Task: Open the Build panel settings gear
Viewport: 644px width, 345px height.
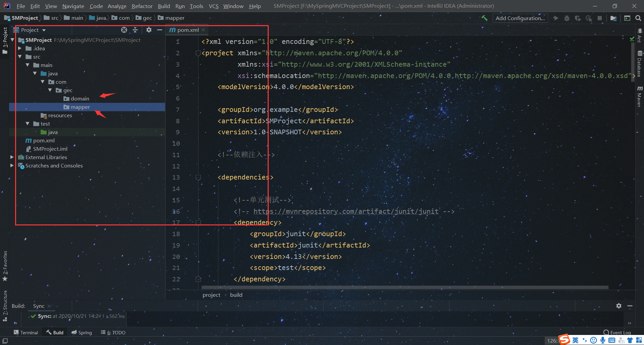Action: pyautogui.click(x=619, y=306)
